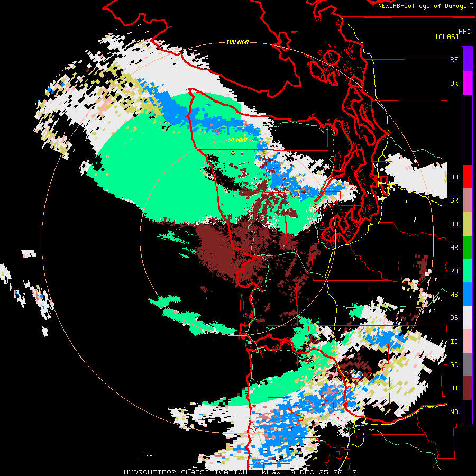476x476 pixels.
Task: Click the 'UK' legend label
Action: (x=454, y=83)
